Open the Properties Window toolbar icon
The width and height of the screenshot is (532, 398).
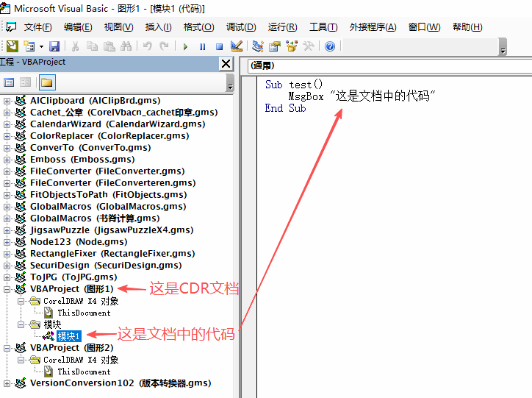pyautogui.click(x=275, y=46)
